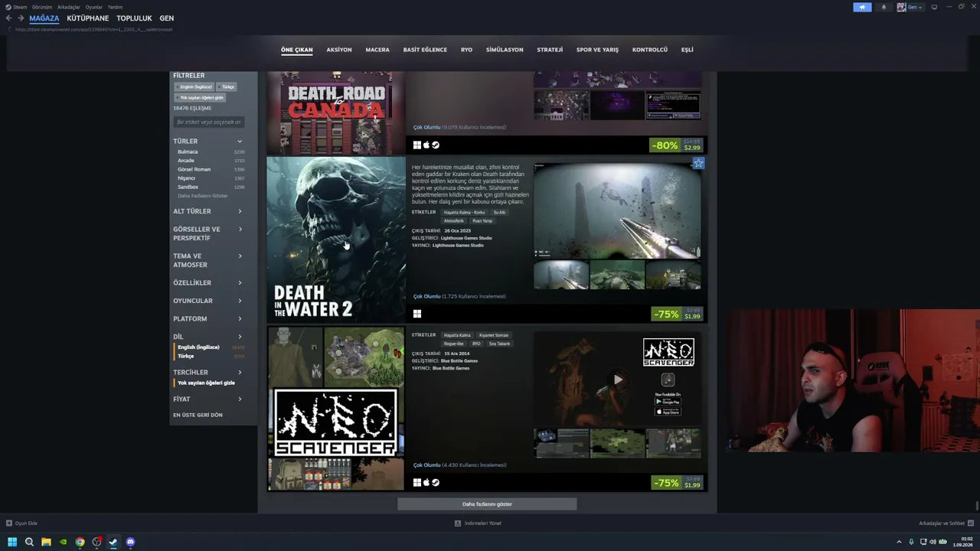Open the Death Road to Canada cover image
Image resolution: width=980 pixels, height=551 pixels.
coord(336,112)
